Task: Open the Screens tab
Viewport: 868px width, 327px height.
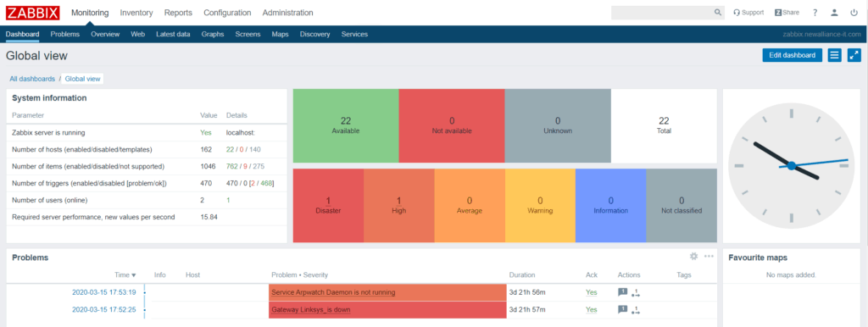Action: (x=248, y=34)
